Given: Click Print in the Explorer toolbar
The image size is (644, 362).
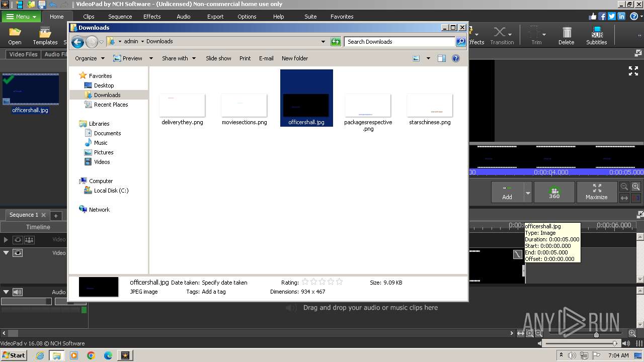Looking at the screenshot, I should [x=245, y=58].
